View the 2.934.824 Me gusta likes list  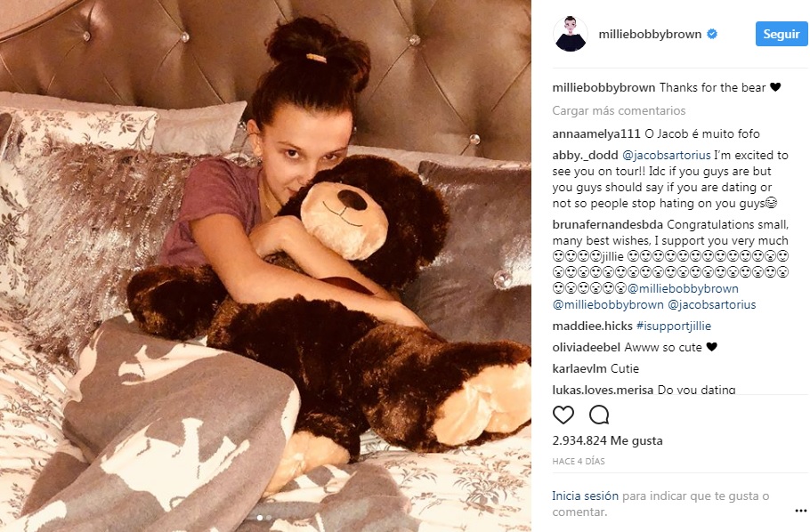(x=607, y=440)
